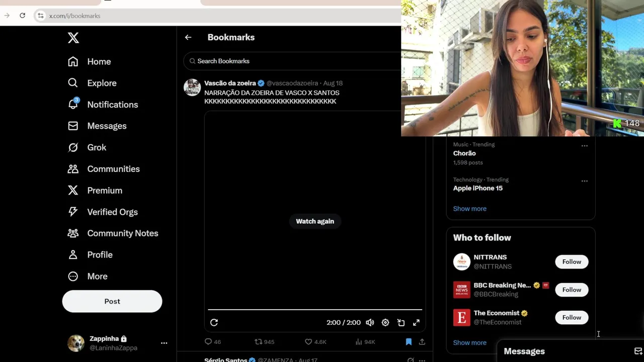Open the Vascão da zoeira name link
Screen dimensions: 644x362
coord(230,83)
